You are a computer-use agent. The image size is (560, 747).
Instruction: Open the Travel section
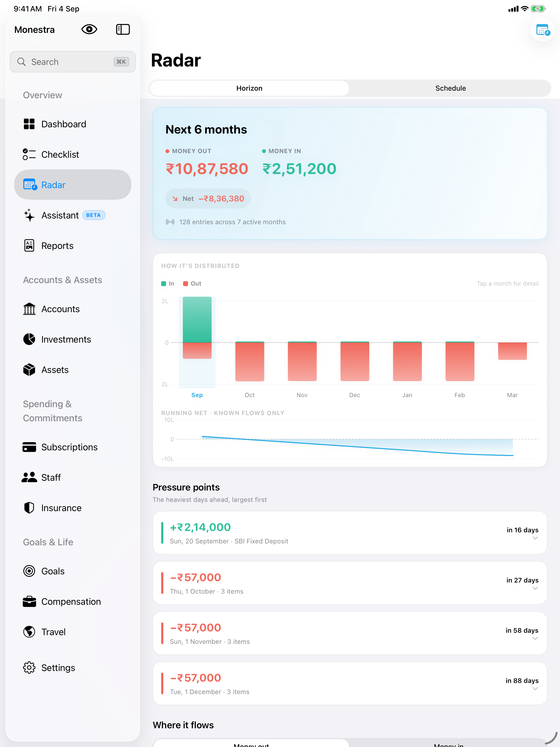pyautogui.click(x=72, y=632)
